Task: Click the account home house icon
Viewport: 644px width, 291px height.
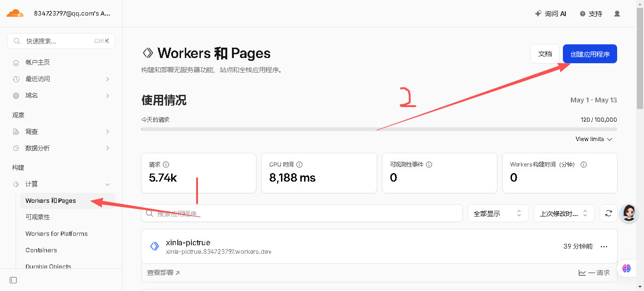Action: 16,62
